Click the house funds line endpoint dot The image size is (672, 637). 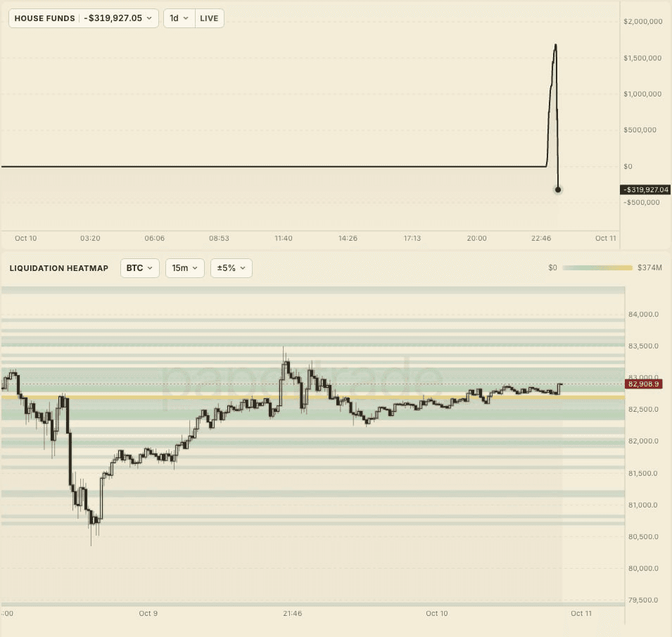(558, 189)
